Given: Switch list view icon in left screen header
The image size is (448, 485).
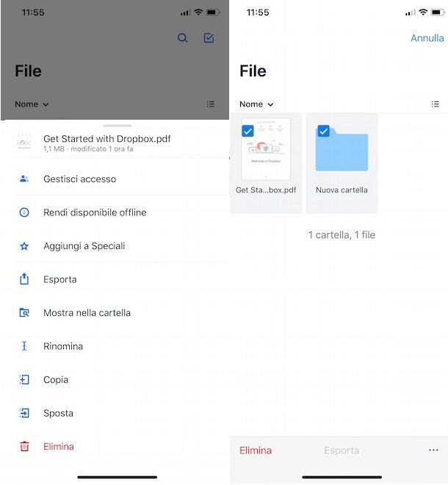Looking at the screenshot, I should [x=211, y=104].
